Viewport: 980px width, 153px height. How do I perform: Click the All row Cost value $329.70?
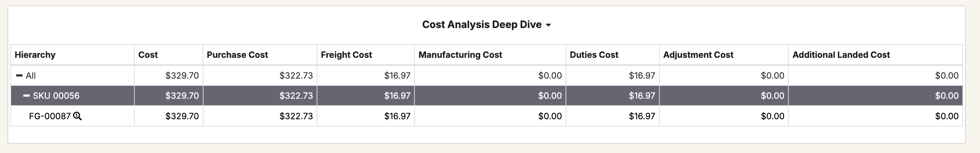click(x=182, y=75)
